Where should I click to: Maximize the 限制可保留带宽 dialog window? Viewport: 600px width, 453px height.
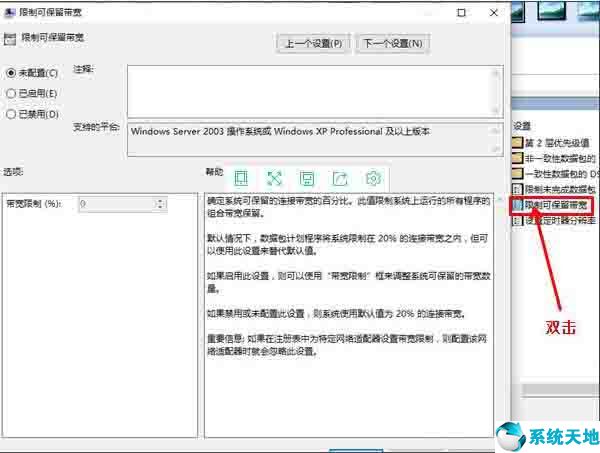(461, 13)
